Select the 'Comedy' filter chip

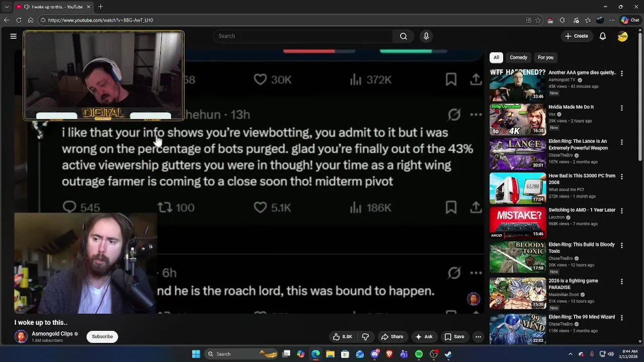coord(518,57)
